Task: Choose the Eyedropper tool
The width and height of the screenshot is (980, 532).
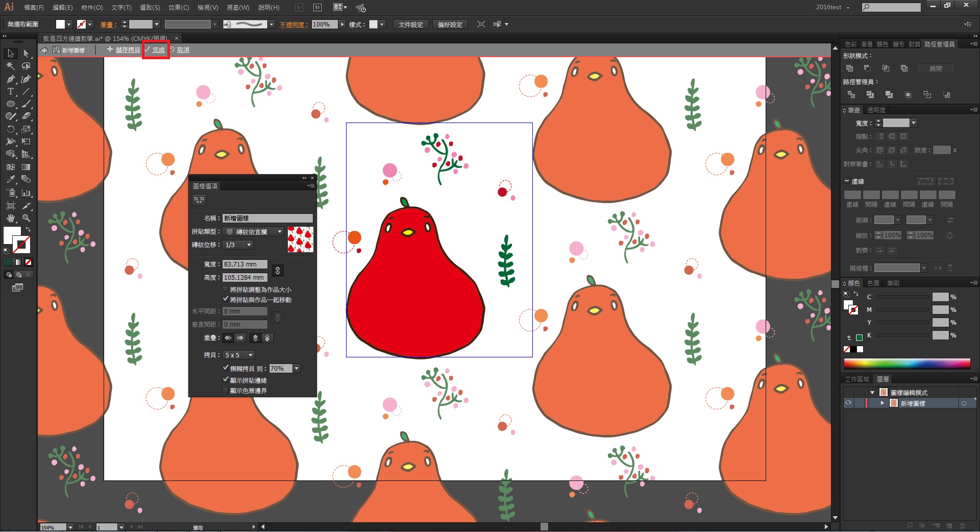Action: [x=10, y=180]
